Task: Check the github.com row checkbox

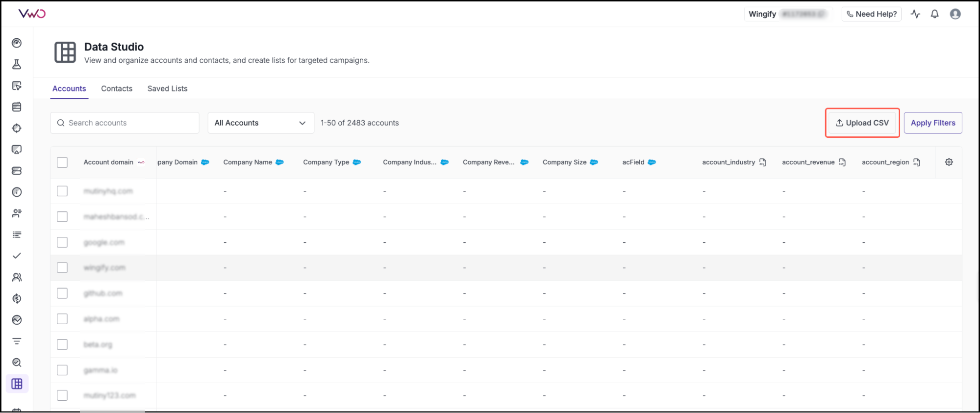Action: pyautogui.click(x=62, y=293)
